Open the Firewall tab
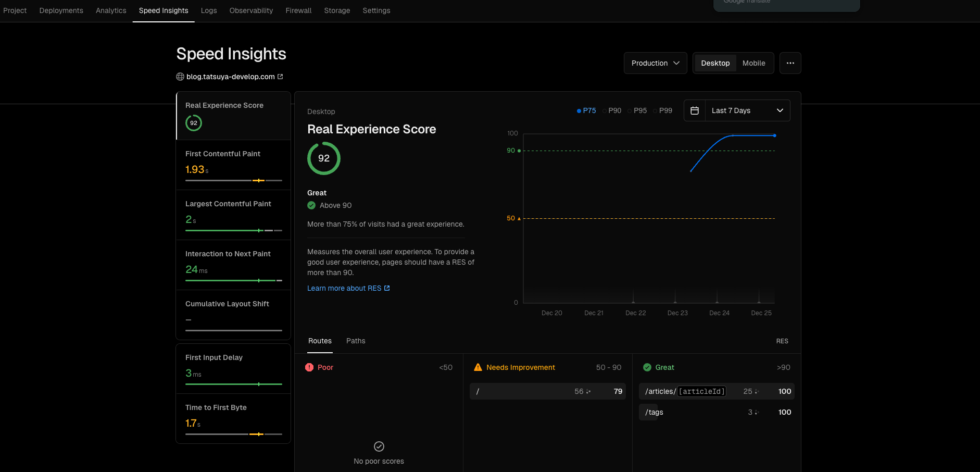Image resolution: width=980 pixels, height=472 pixels. [298, 10]
